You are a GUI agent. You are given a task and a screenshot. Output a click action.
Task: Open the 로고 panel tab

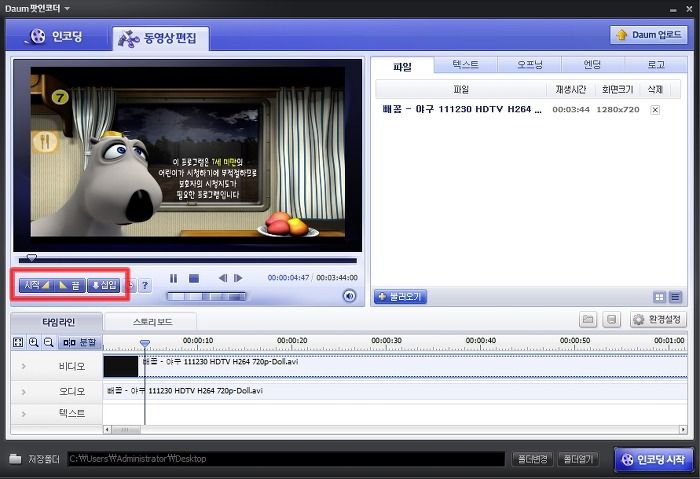click(656, 65)
